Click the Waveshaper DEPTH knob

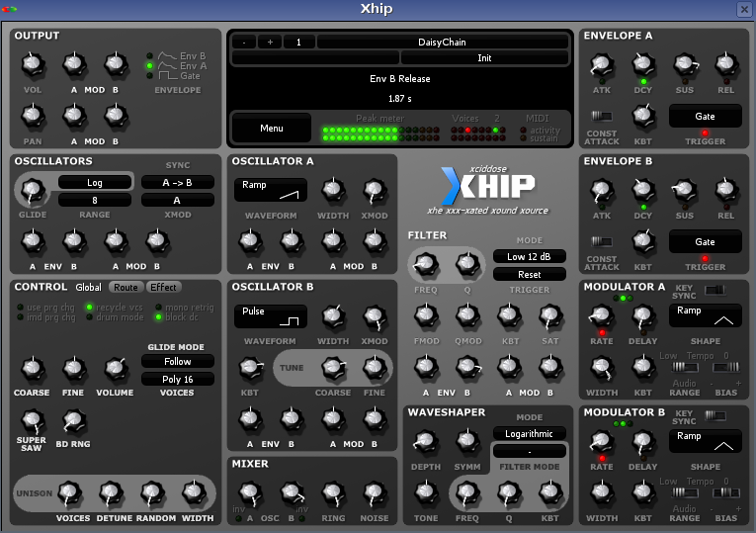click(426, 441)
